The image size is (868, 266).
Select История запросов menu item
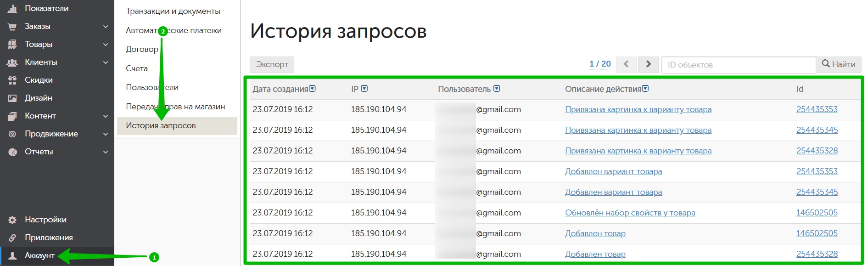(177, 126)
